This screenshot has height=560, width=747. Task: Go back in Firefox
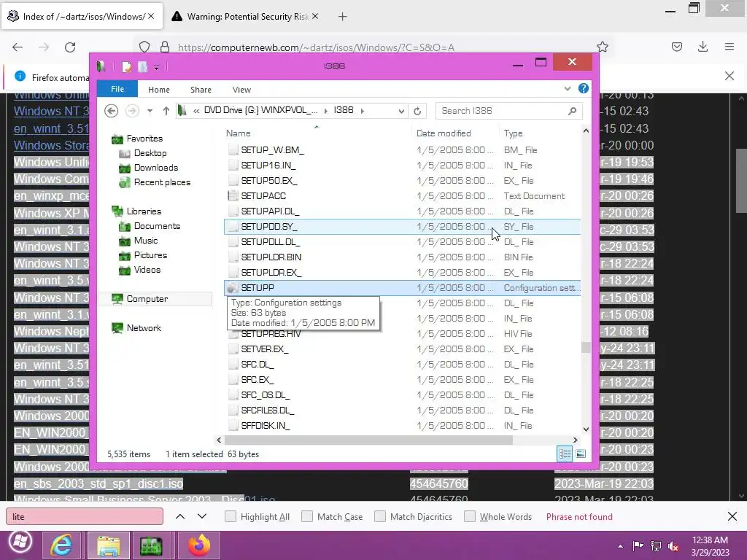coord(18,47)
